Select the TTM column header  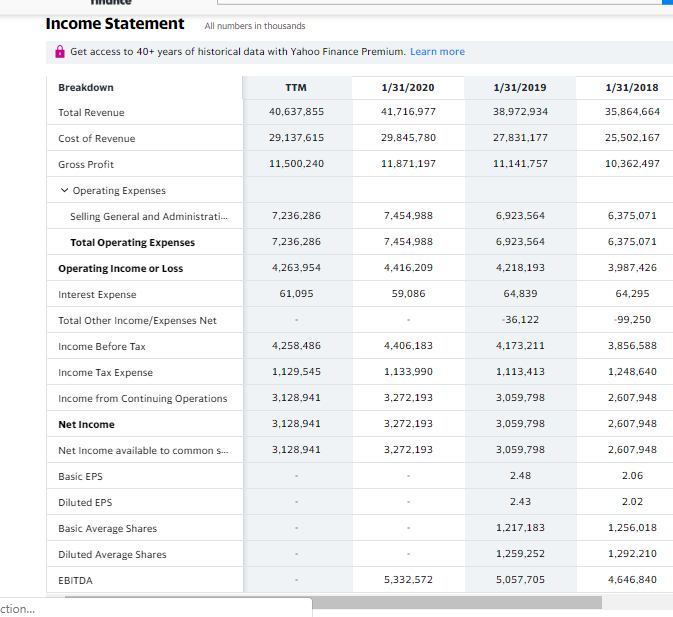pos(296,88)
